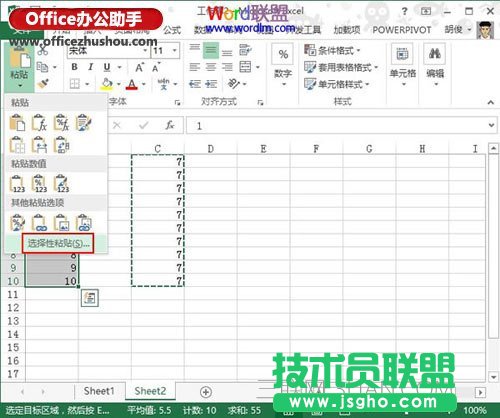Open the font size 11 dropdown
The image size is (500, 418).
pyautogui.click(x=175, y=51)
